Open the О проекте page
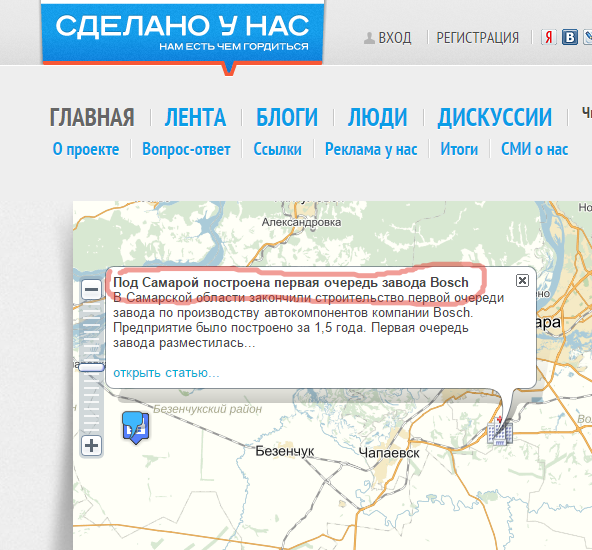 point(86,149)
